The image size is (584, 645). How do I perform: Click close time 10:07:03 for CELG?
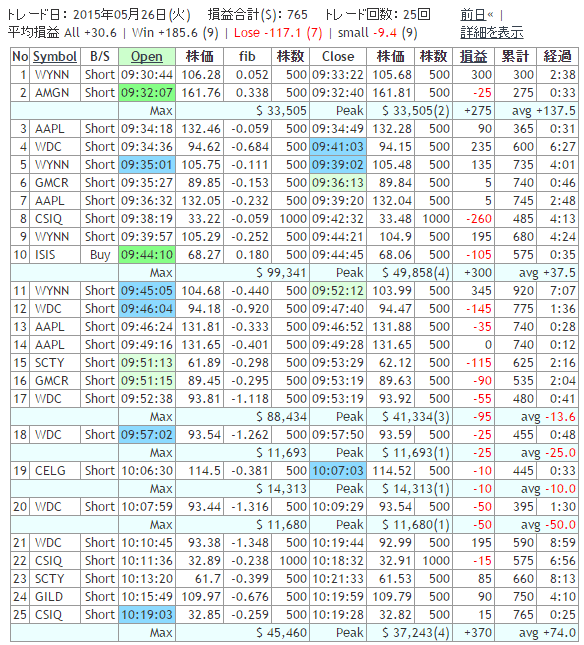click(x=338, y=471)
